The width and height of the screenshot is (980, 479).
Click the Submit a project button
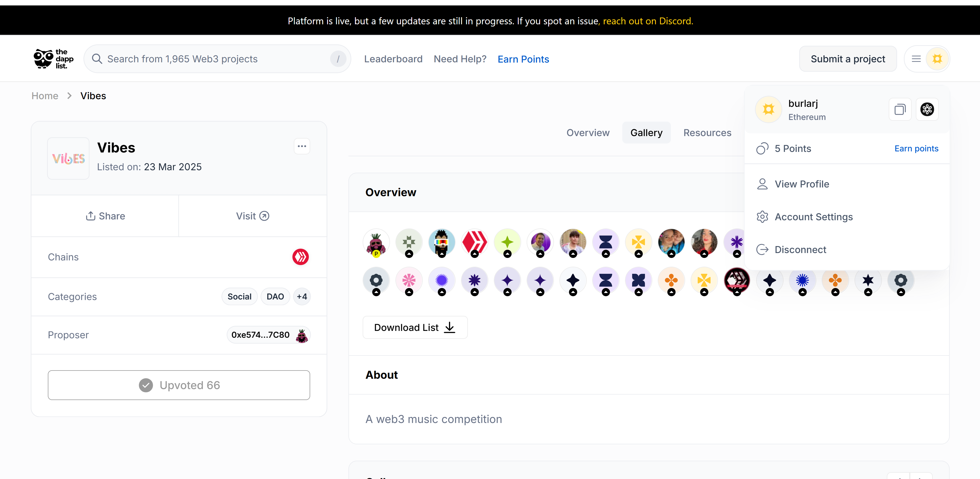tap(848, 59)
